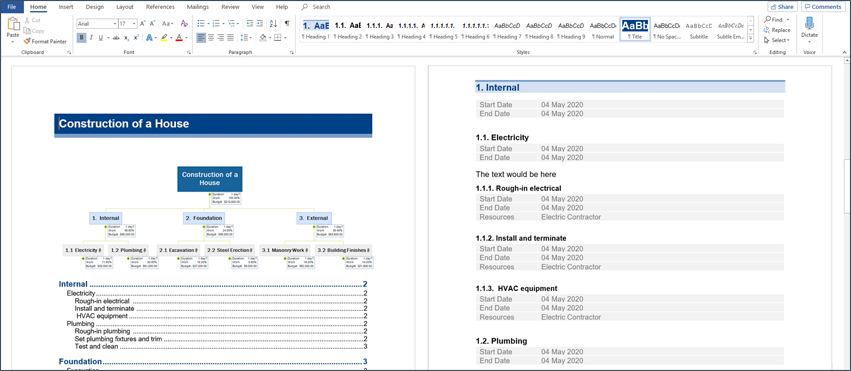This screenshot has width=851, height=371.
Task: Click the Paste clipboard icon
Action: coord(13,24)
